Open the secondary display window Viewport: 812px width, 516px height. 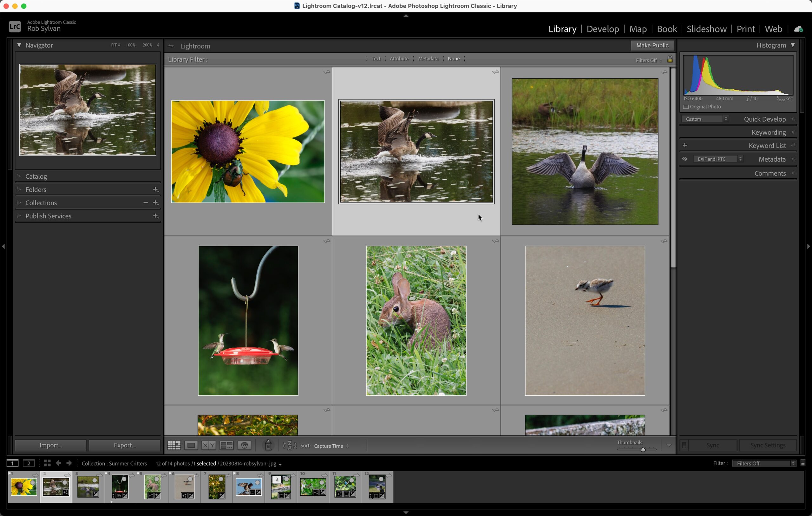tap(29, 463)
